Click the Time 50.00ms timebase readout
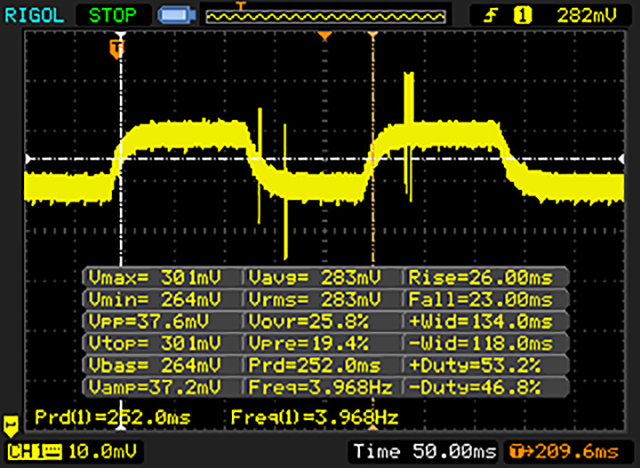The height and width of the screenshot is (468, 640). pyautogui.click(x=425, y=452)
